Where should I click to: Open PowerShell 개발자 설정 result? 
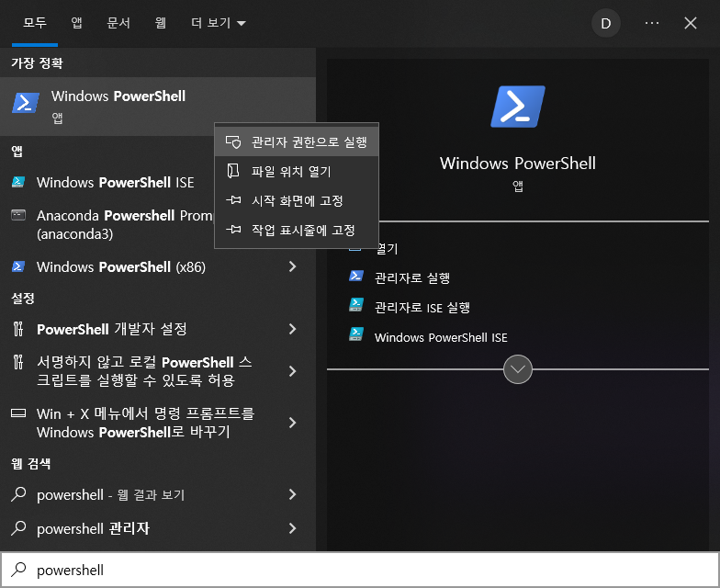(112, 329)
